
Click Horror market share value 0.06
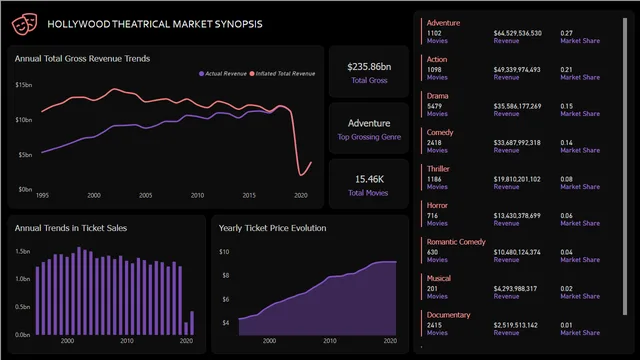tap(566, 216)
